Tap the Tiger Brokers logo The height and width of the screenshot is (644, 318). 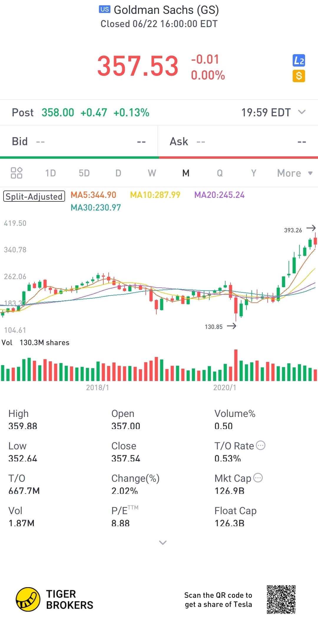[x=54, y=599]
